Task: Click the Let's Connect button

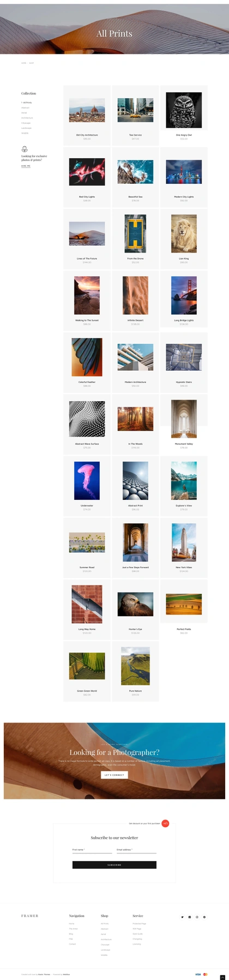Action: (x=114, y=775)
